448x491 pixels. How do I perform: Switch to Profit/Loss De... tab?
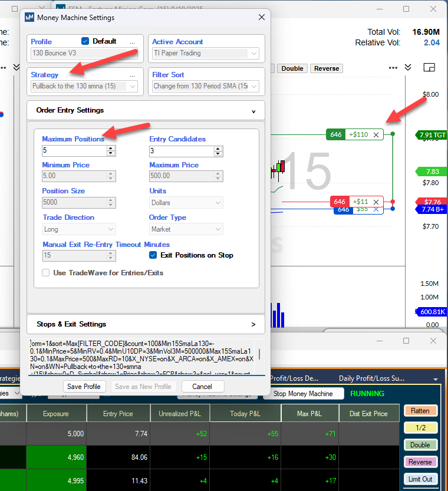click(294, 378)
